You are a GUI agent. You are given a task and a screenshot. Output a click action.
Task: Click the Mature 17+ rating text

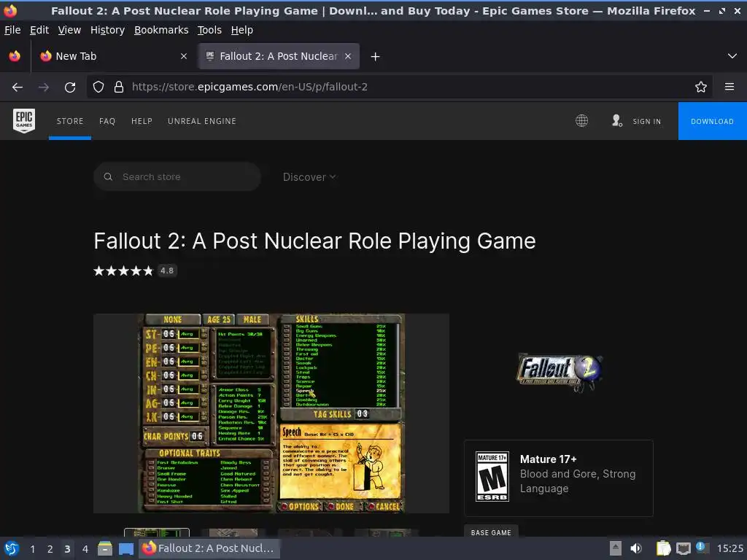click(549, 459)
